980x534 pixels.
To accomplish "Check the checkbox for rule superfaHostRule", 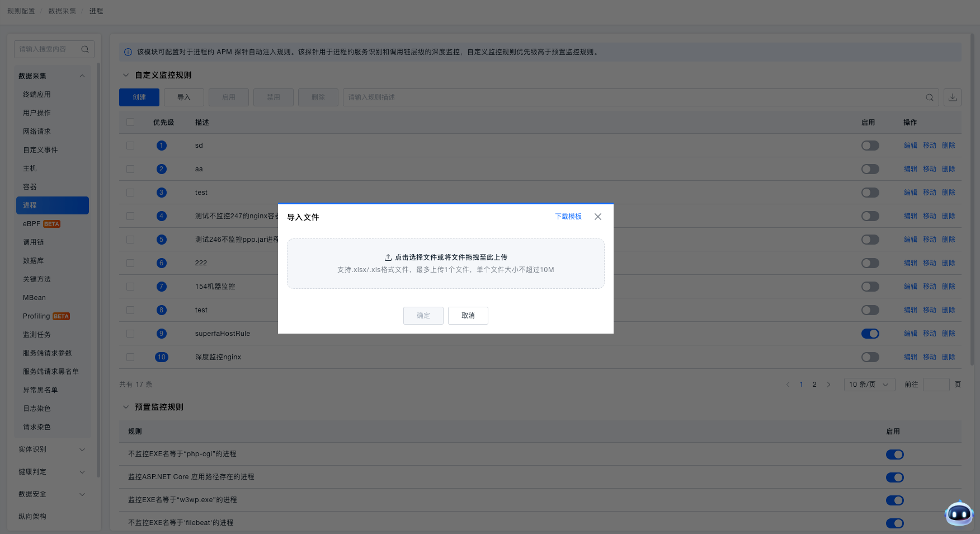I will click(130, 334).
